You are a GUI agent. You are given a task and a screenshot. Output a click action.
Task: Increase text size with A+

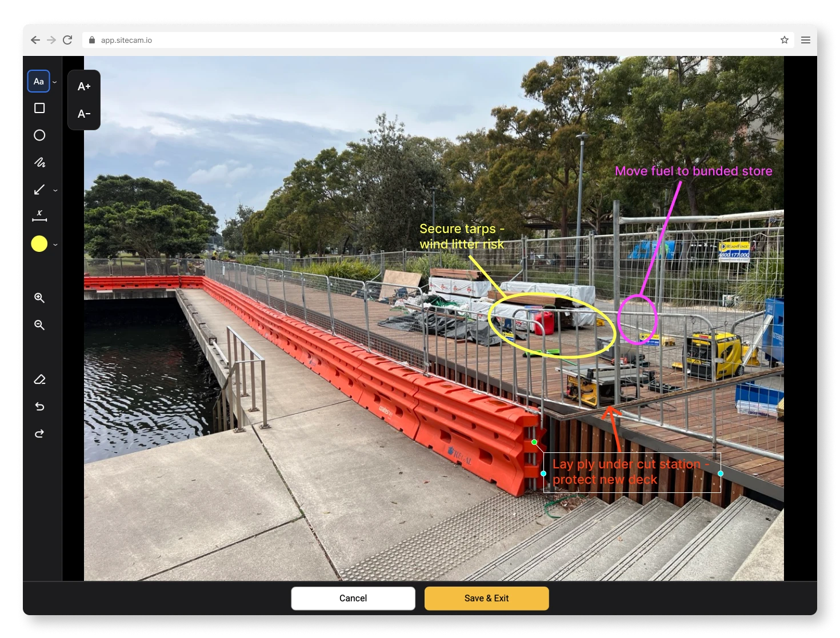click(x=84, y=86)
